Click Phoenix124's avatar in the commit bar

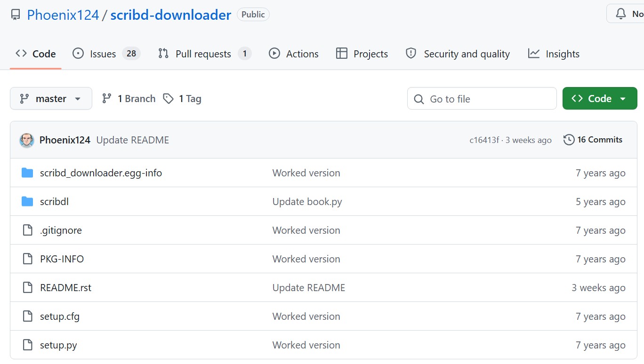pos(27,140)
